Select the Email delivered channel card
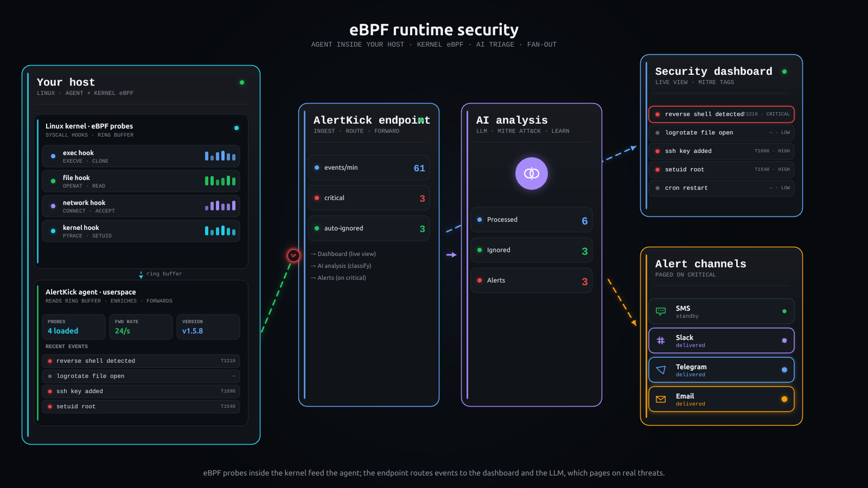868x488 pixels. point(722,399)
